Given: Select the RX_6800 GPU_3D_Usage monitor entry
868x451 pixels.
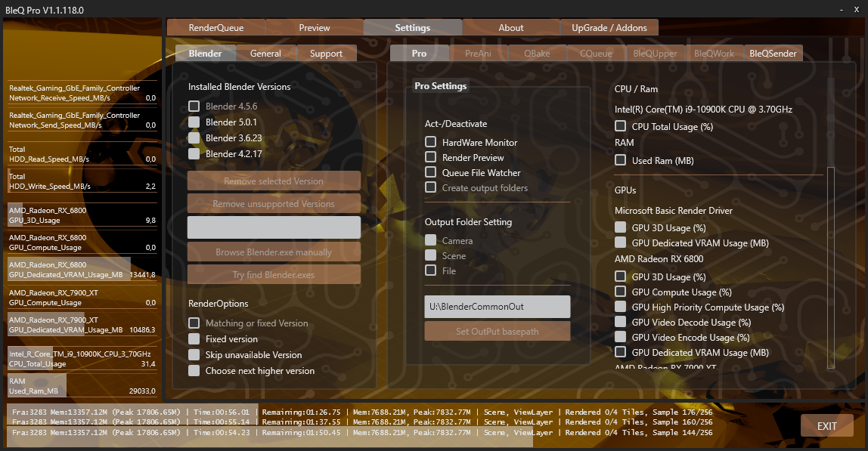Looking at the screenshot, I should (82, 215).
